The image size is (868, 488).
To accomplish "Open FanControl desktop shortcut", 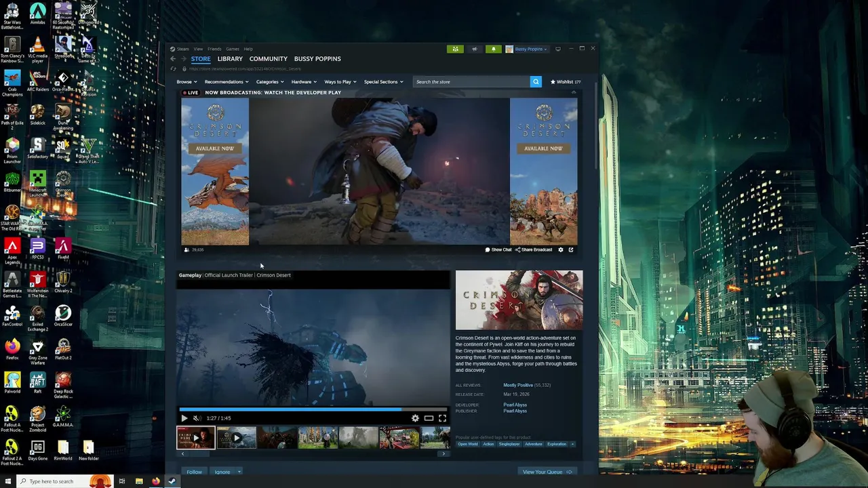I will coord(12,316).
